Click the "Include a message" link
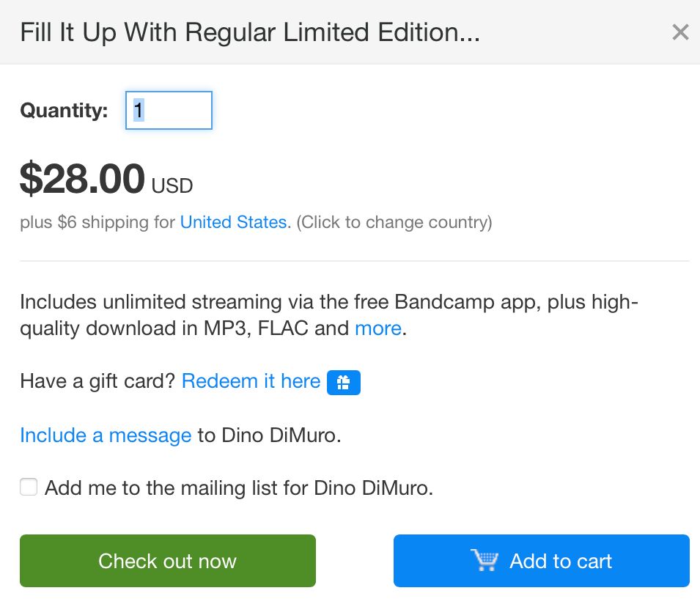 [106, 435]
